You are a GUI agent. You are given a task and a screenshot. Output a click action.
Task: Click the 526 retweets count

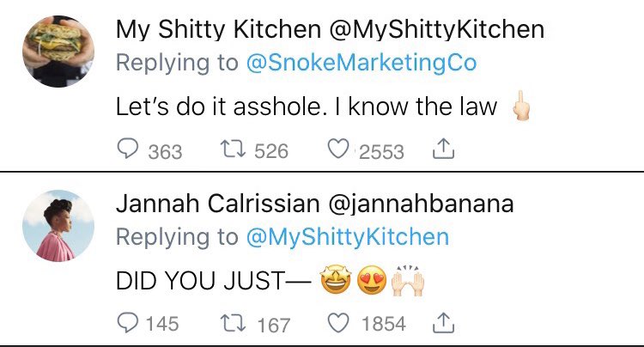coord(271,151)
